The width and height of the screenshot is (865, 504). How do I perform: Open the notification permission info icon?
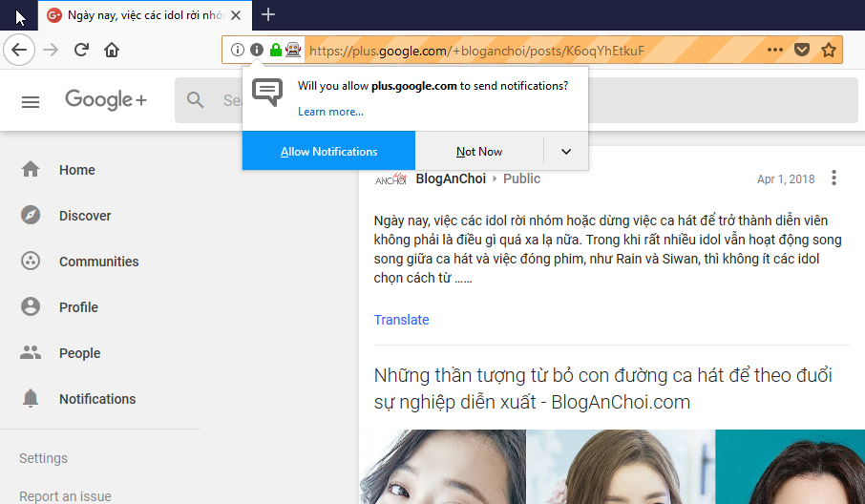[257, 50]
